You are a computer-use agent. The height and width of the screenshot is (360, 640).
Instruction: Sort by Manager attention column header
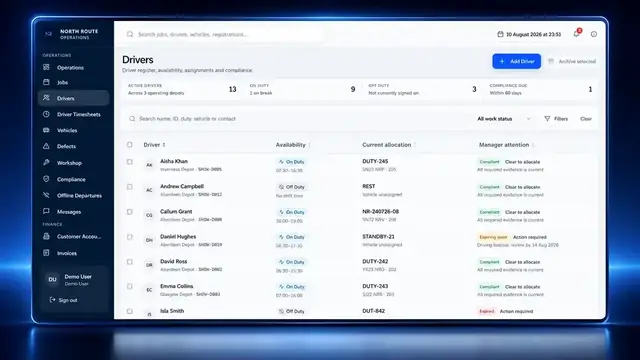pyautogui.click(x=507, y=145)
